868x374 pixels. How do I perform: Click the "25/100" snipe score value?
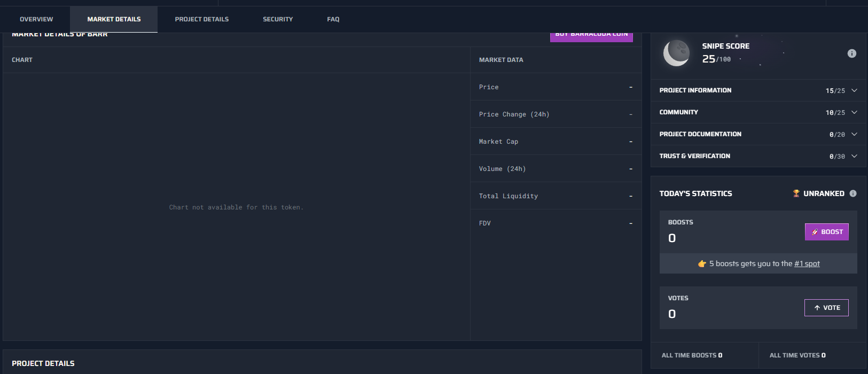coord(716,59)
